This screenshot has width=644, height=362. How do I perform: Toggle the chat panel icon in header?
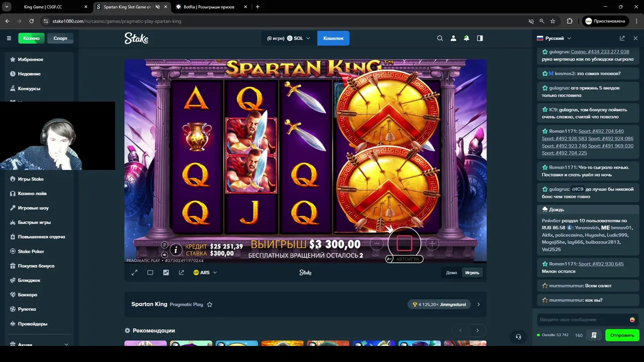click(x=480, y=38)
